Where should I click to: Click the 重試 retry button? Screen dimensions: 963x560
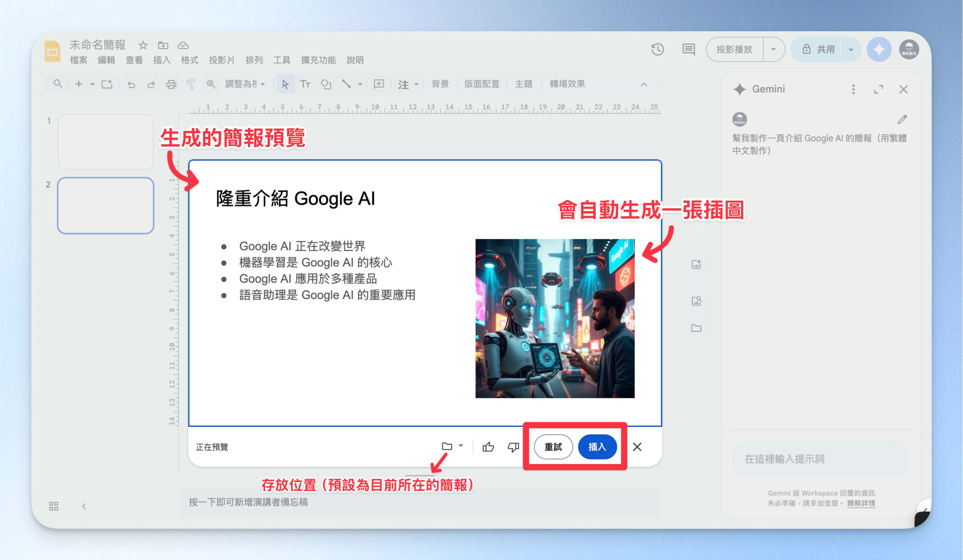point(553,446)
